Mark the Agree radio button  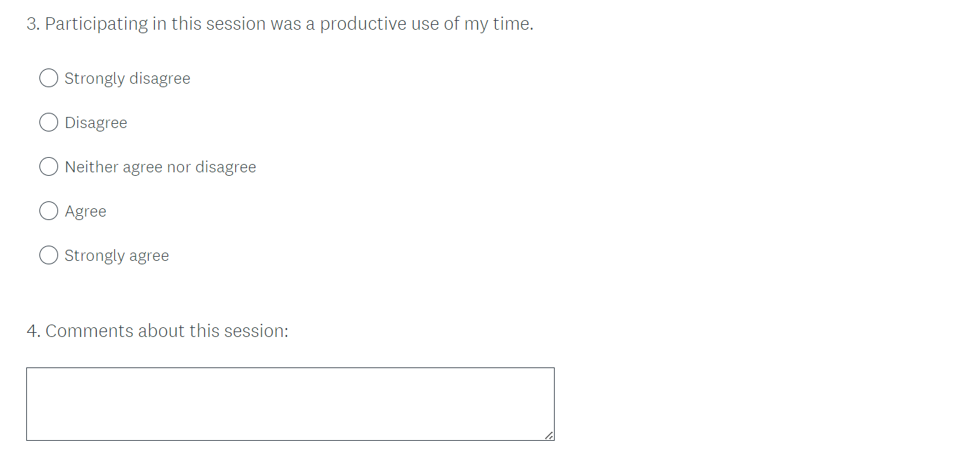pos(48,211)
